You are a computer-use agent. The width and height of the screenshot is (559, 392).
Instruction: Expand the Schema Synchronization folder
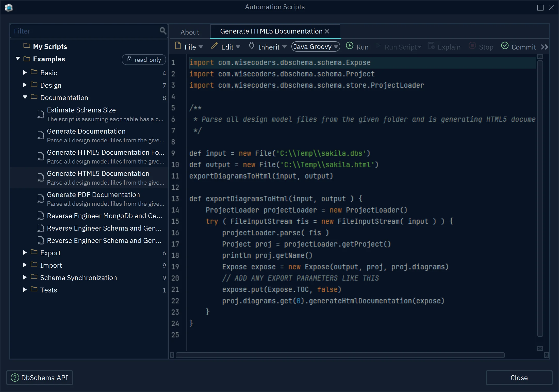(x=25, y=277)
